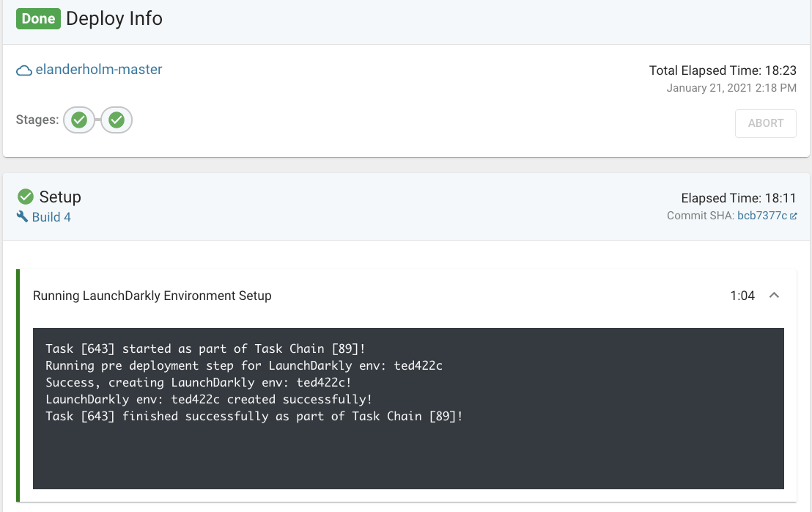The width and height of the screenshot is (812, 512).
Task: Click the wrench icon next to Build 4
Action: (22, 216)
